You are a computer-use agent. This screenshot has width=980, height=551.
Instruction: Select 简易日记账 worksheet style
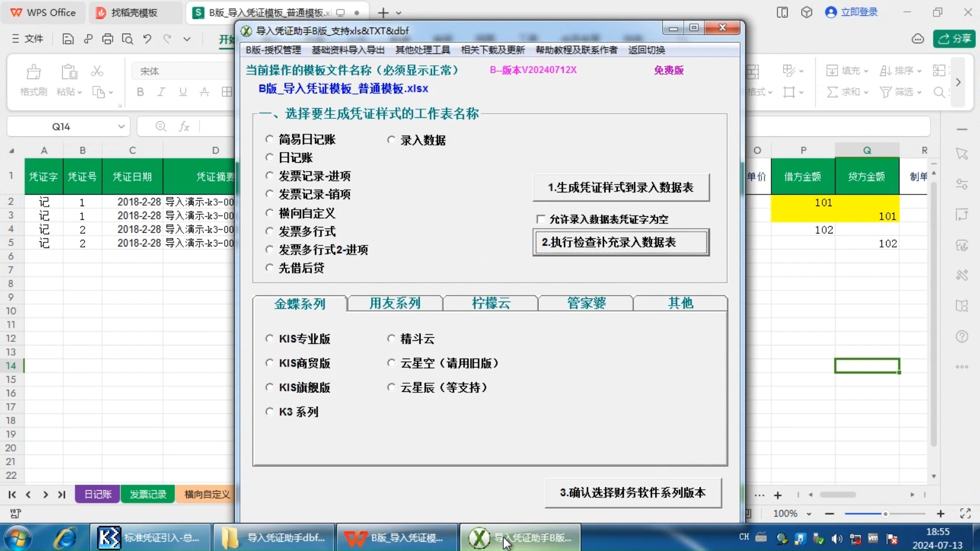(x=268, y=139)
